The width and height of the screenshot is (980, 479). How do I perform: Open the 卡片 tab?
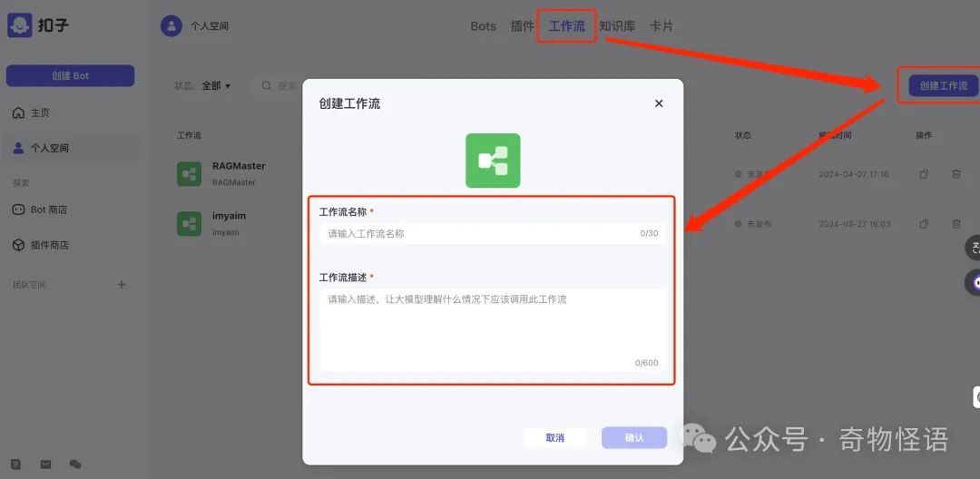click(661, 26)
